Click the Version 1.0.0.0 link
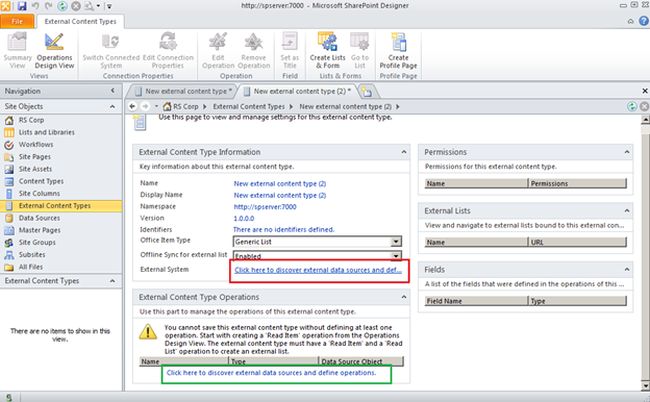650x402 pixels. [x=244, y=218]
